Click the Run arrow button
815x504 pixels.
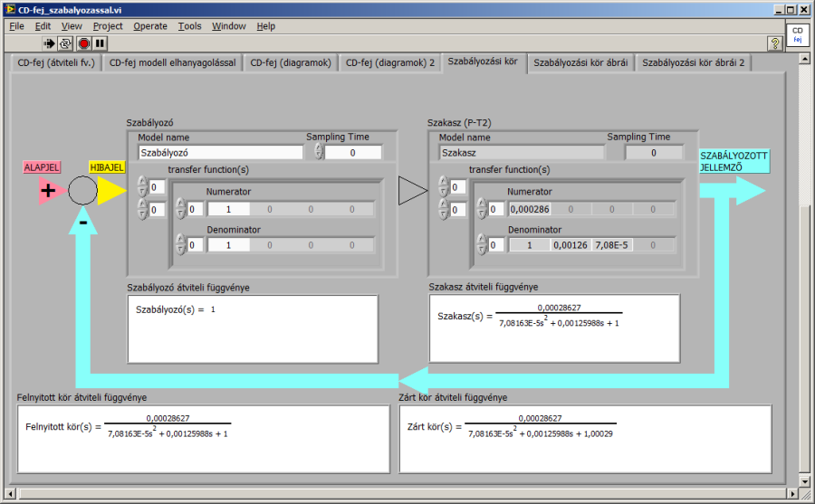[x=49, y=43]
